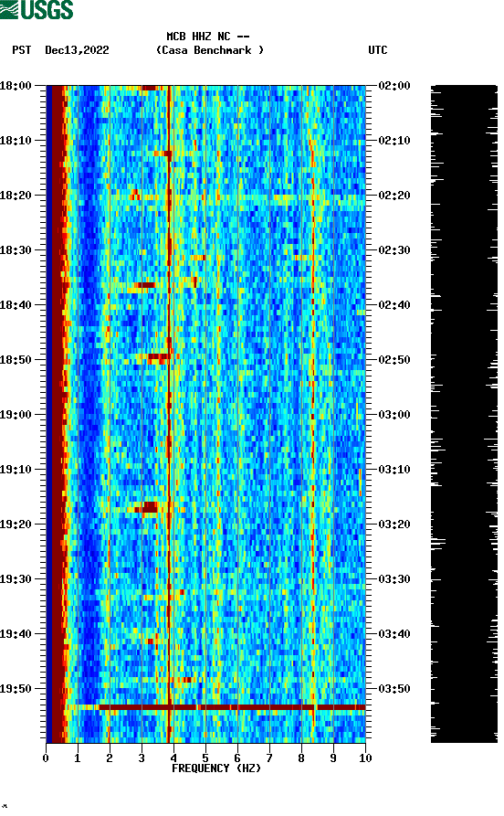
Task: Click the '19:30' PST time label
Action: tap(16, 579)
